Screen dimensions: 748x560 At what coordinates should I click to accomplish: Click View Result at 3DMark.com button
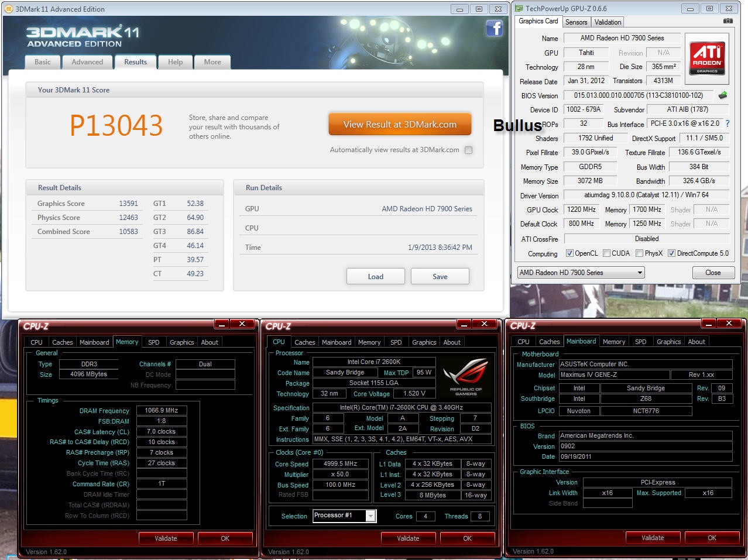tap(400, 124)
